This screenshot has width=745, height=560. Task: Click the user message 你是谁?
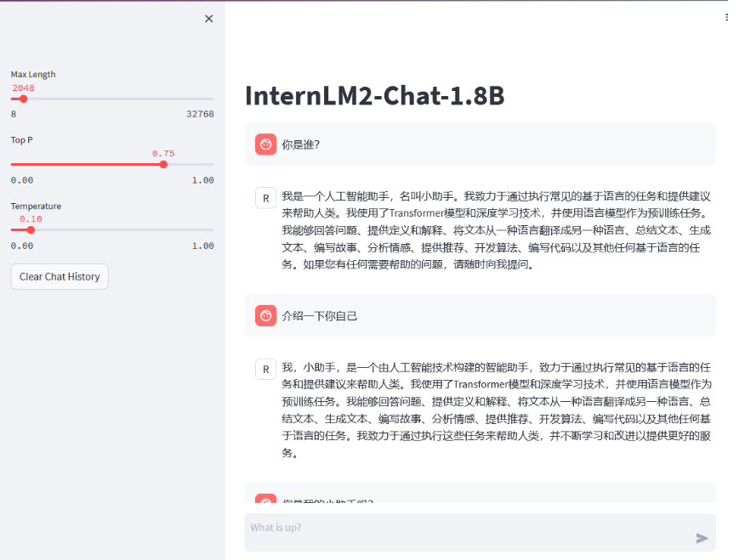click(x=301, y=144)
